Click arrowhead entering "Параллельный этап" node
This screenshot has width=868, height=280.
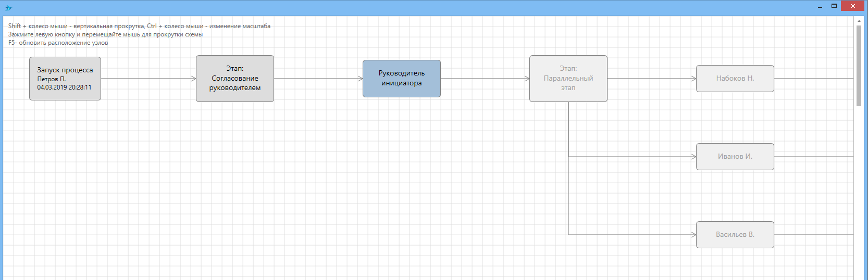[527, 79]
